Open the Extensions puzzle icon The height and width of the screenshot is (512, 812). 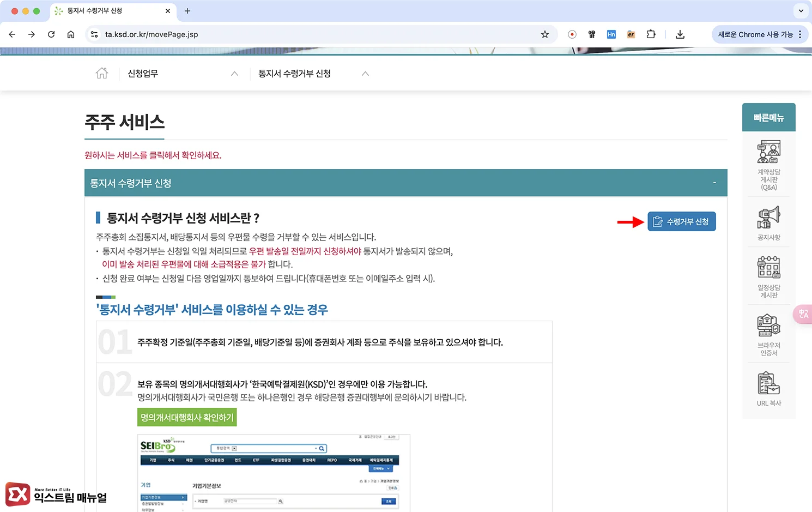[x=651, y=34]
